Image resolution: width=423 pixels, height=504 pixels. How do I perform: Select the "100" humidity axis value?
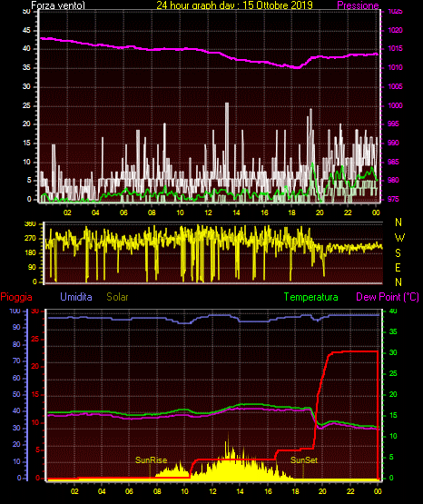coord(15,311)
